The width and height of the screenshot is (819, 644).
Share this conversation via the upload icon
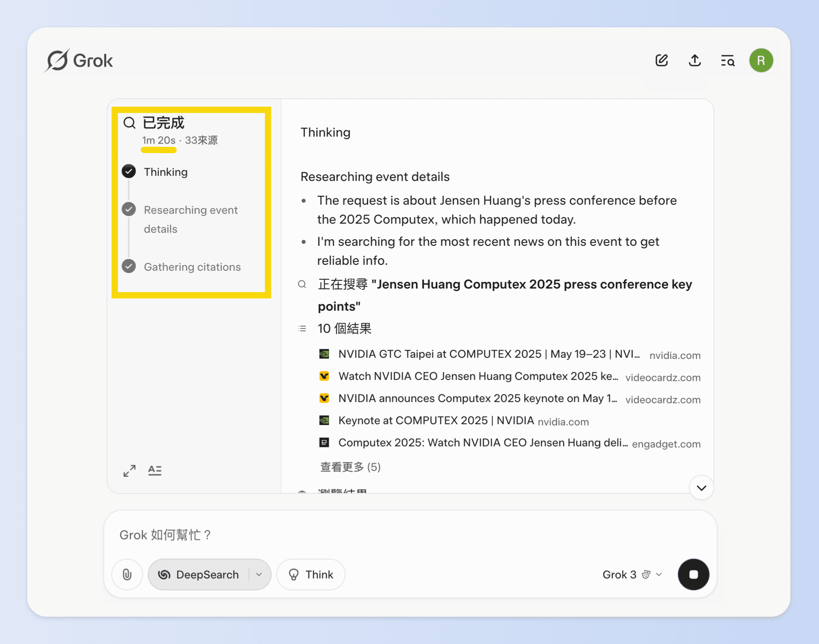[694, 60]
